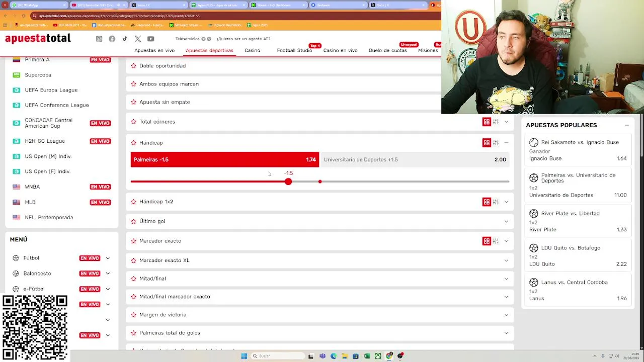This screenshot has width=644, height=362.
Task: Open the Casino tab
Action: click(252, 50)
